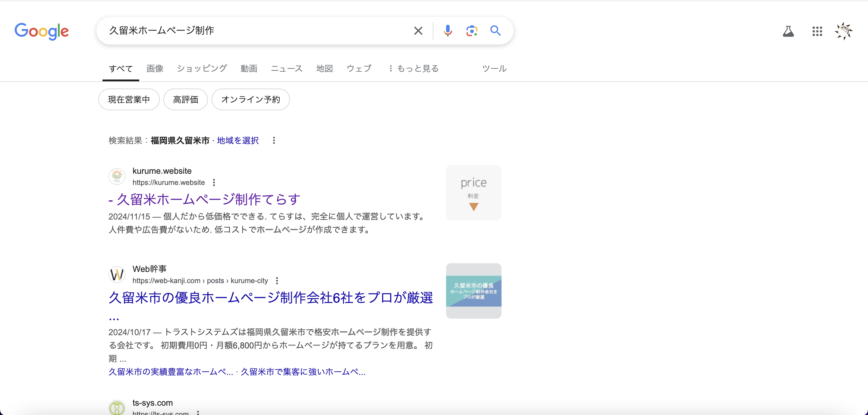Enable the 高評価 filter chip
Viewport: 868px width, 415px height.
[185, 99]
